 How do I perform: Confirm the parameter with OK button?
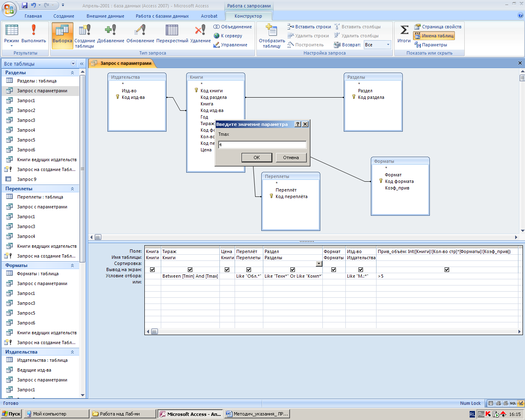coord(257,157)
